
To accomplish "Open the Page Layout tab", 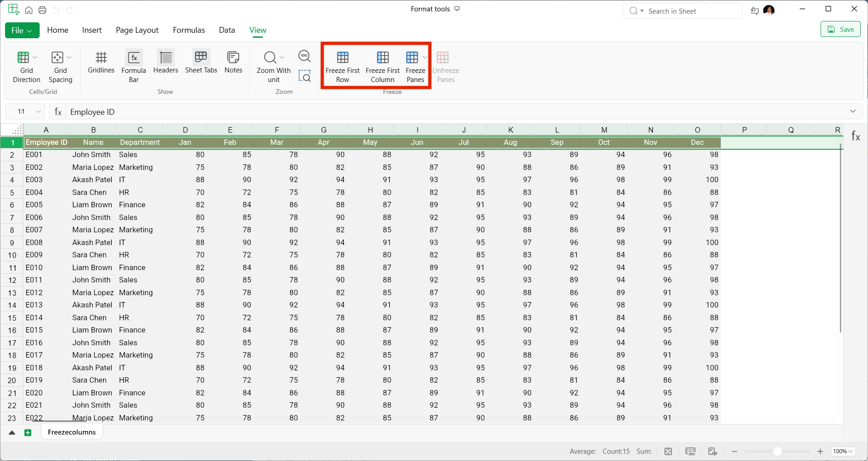I will point(137,30).
